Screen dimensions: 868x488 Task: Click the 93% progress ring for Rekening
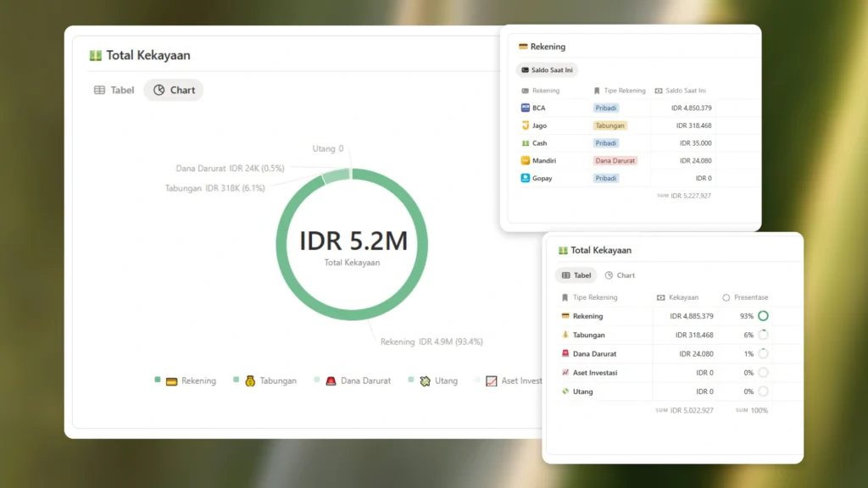(x=763, y=316)
